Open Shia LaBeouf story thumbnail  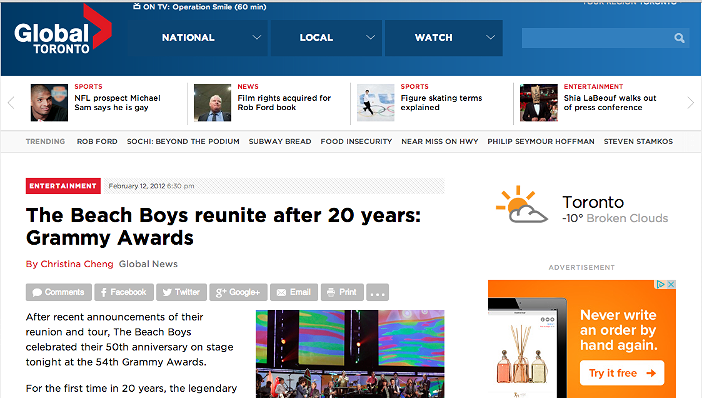tap(539, 103)
